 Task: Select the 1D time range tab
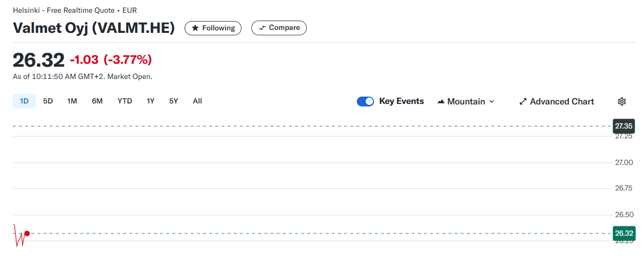[x=24, y=101]
